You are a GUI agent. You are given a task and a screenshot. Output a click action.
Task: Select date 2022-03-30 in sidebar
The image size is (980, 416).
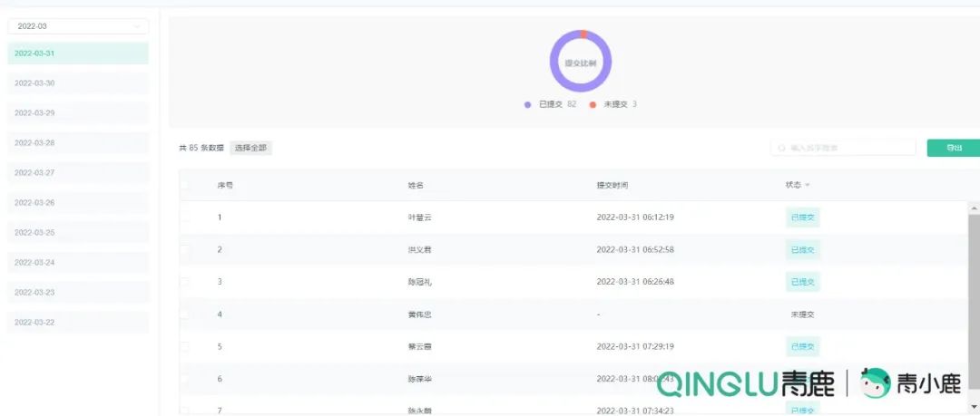click(x=77, y=83)
